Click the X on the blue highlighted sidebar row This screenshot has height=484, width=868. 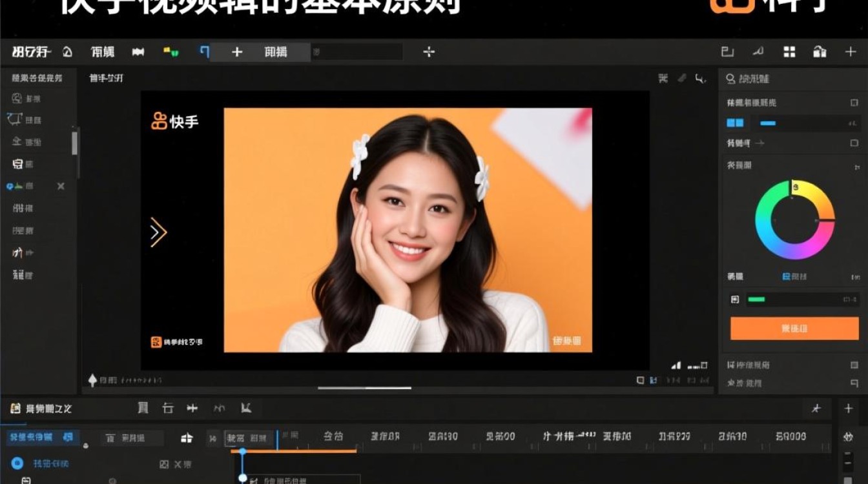coord(61,186)
